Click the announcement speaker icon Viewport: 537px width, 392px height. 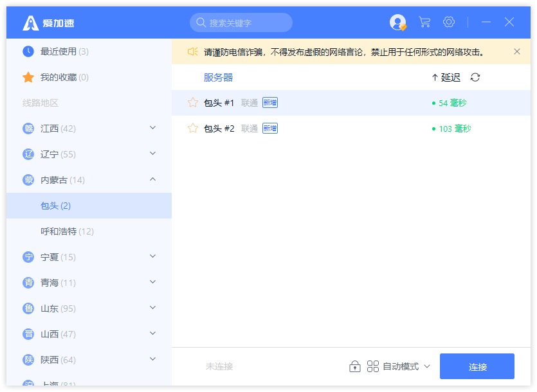tap(193, 51)
